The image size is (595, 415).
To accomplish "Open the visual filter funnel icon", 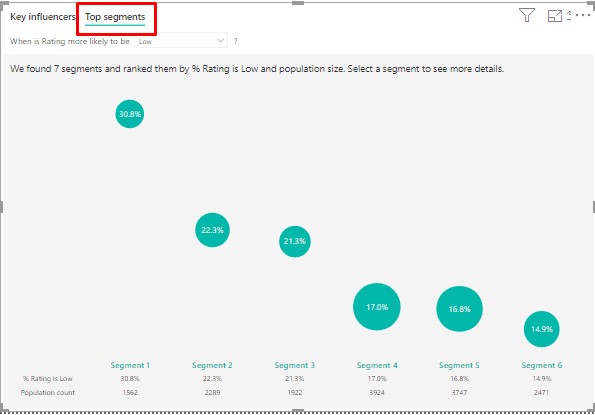I will [527, 15].
